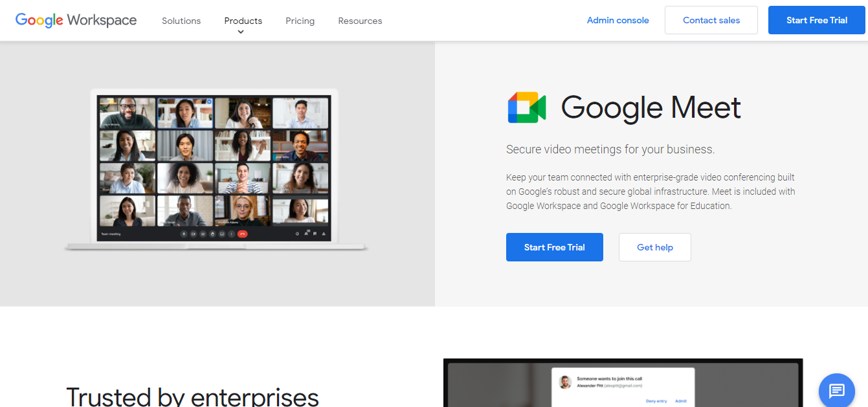Viewport: 868px width, 407px height.
Task: Click the Get help button
Action: 655,247
